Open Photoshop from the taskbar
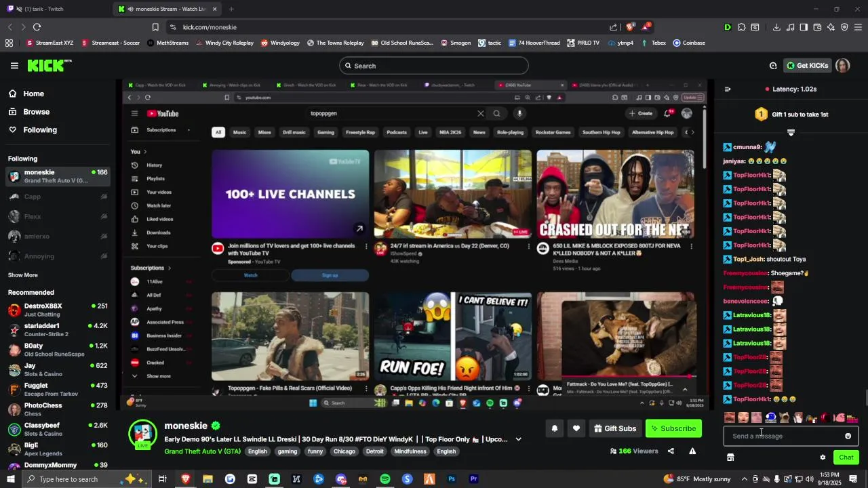 click(452, 479)
